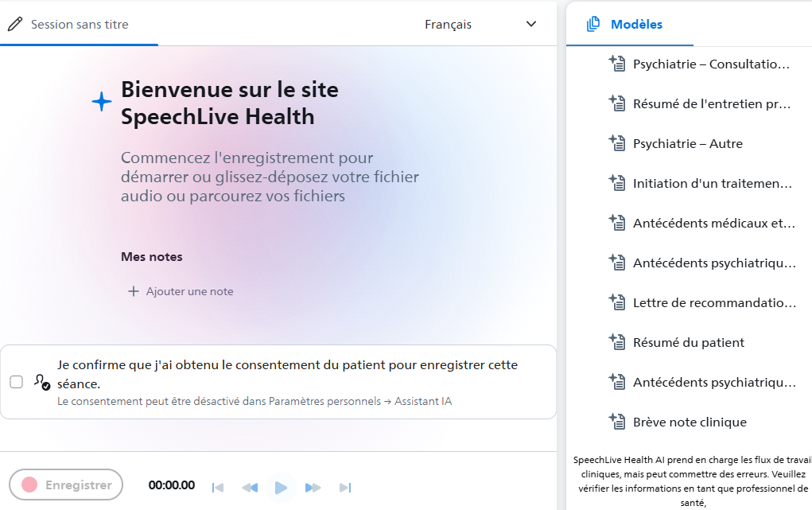Click the 'Commencez l'enregistrement pour démarrer' instruction text

point(270,177)
